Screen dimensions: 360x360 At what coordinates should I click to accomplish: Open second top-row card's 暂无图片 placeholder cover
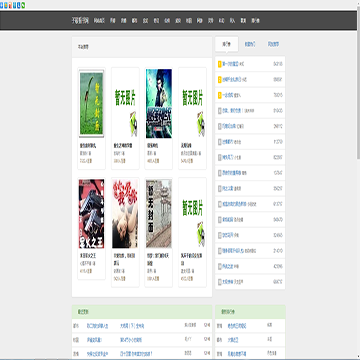tap(125, 104)
